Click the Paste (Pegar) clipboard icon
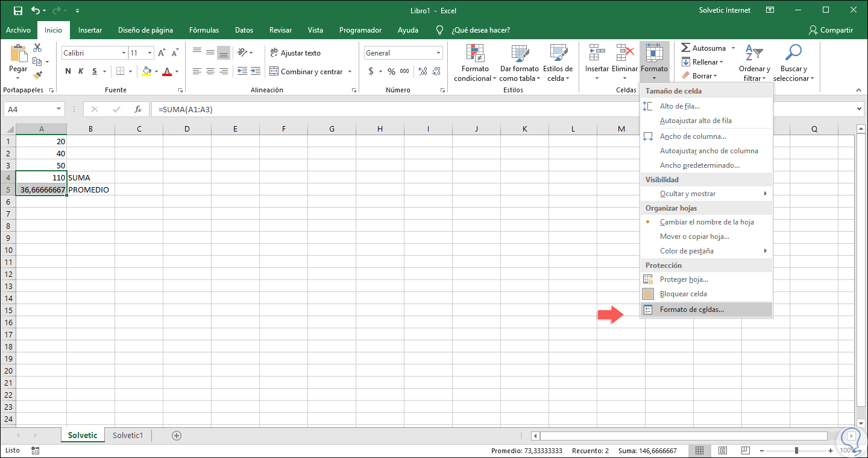The height and width of the screenshot is (458, 868). [18, 54]
